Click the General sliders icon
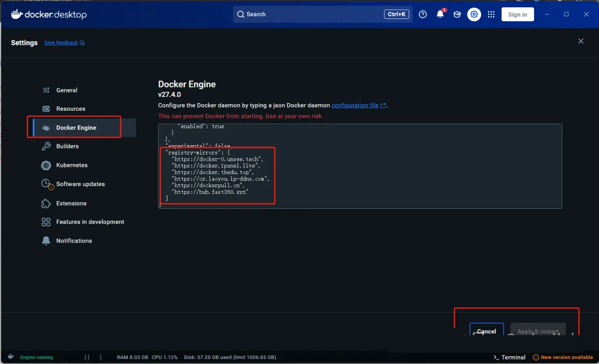Viewport: 599px width, 364px height. coord(46,90)
